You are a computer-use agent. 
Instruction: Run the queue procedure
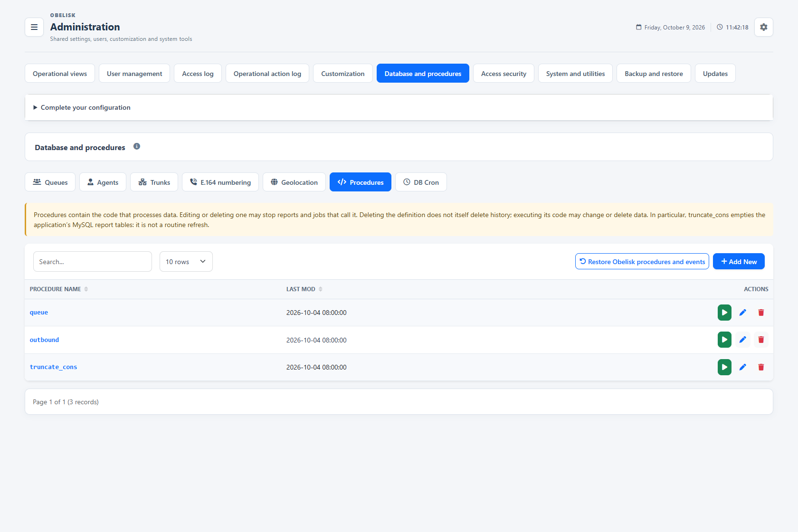click(724, 313)
